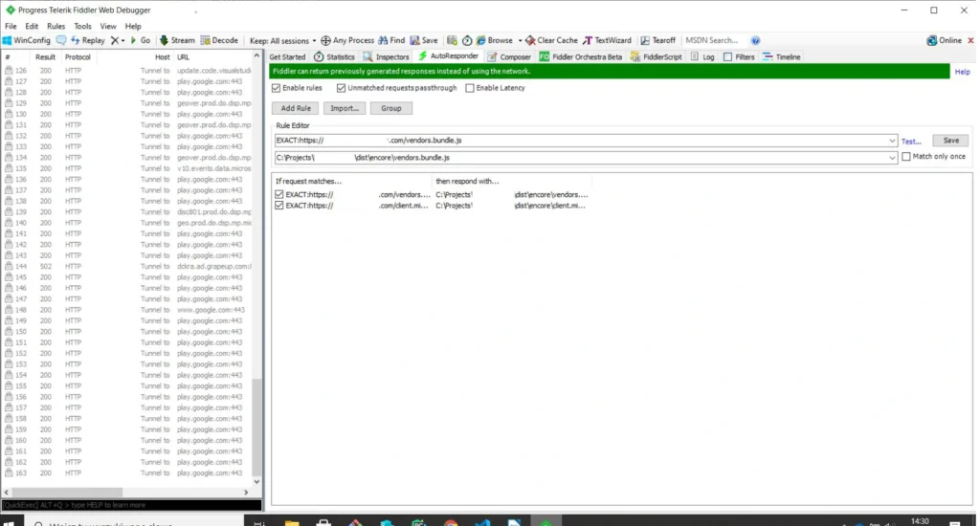
Task: Click the Save rule button
Action: [950, 141]
